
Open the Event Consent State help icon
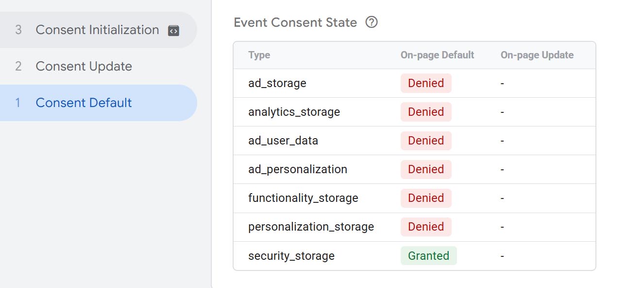372,22
